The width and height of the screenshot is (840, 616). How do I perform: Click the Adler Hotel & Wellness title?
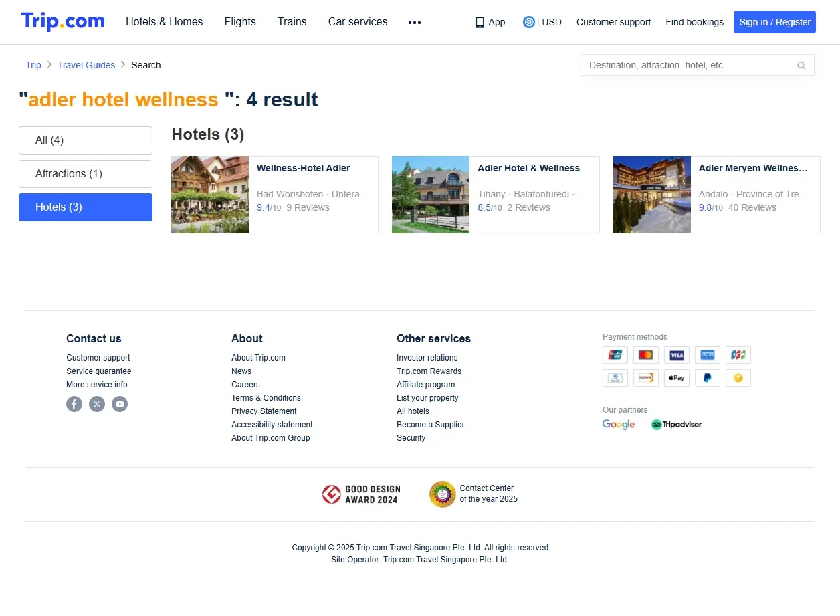(528, 168)
